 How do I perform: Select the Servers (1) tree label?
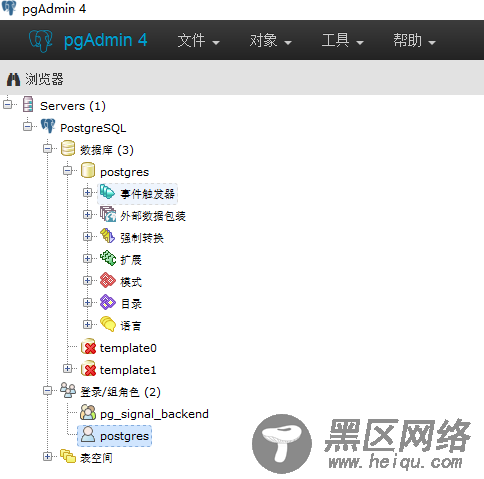(x=73, y=106)
